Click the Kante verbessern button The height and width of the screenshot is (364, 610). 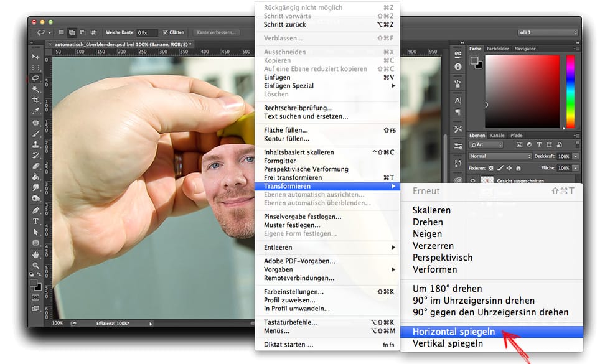pos(216,32)
